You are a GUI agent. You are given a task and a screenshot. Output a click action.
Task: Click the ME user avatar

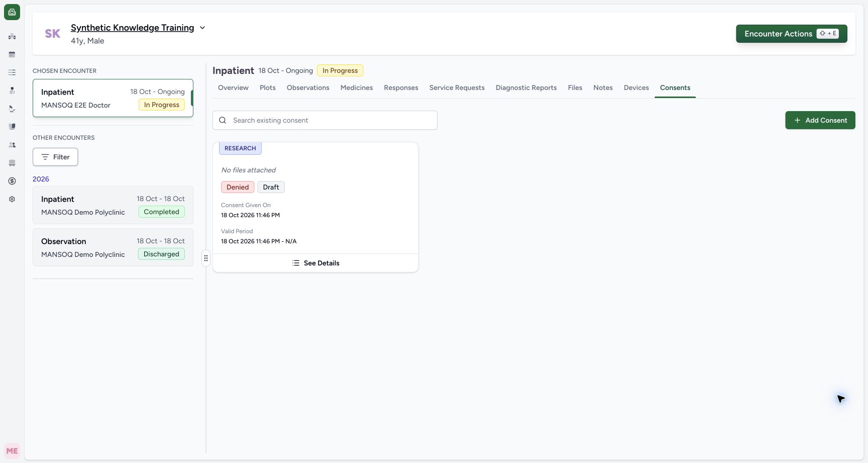12,451
